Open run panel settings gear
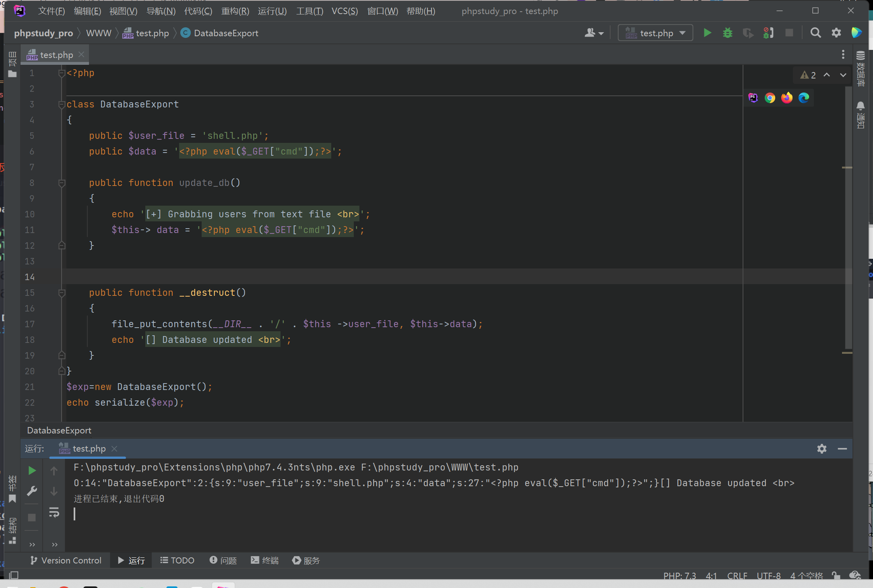Viewport: 873px width, 588px height. (822, 448)
